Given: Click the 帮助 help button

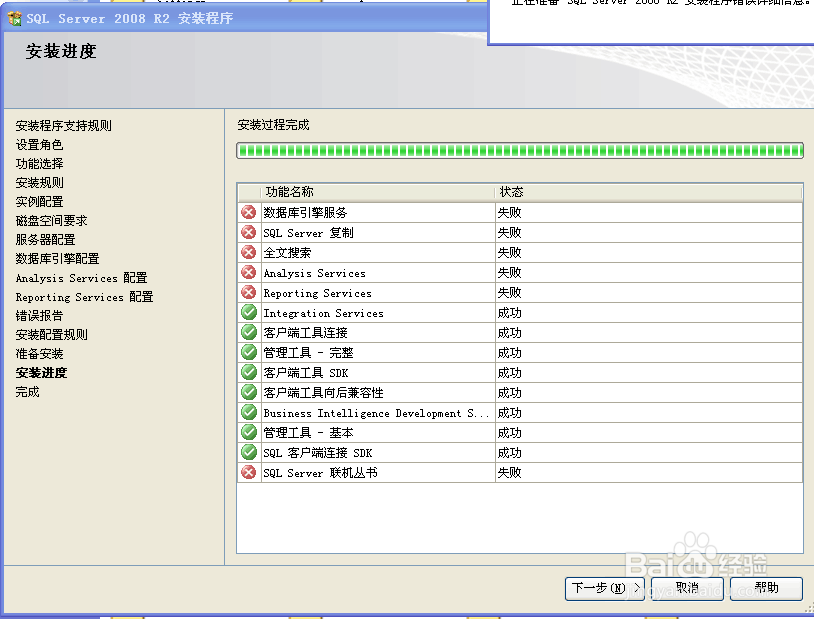Looking at the screenshot, I should click(766, 588).
